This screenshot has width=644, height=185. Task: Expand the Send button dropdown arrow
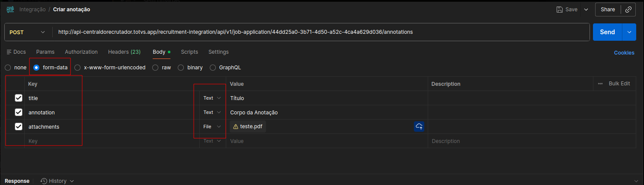tap(629, 32)
